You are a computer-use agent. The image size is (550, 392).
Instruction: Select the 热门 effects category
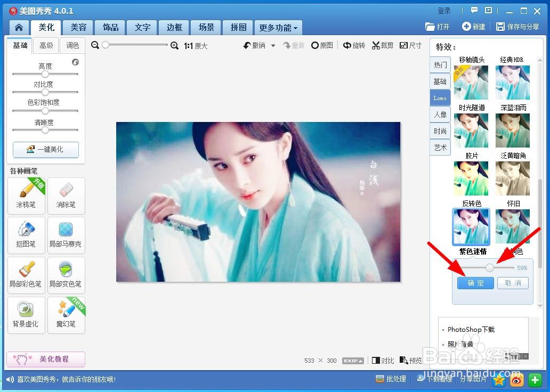(x=440, y=65)
